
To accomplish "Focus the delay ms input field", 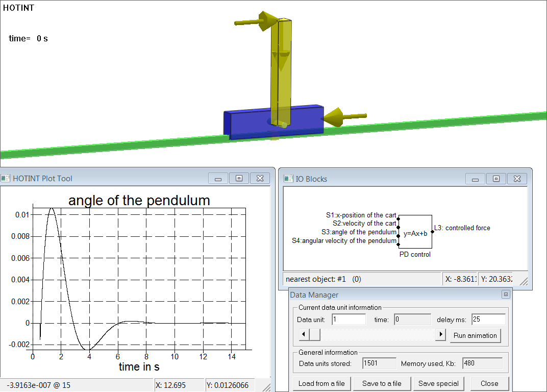I will click(x=488, y=320).
